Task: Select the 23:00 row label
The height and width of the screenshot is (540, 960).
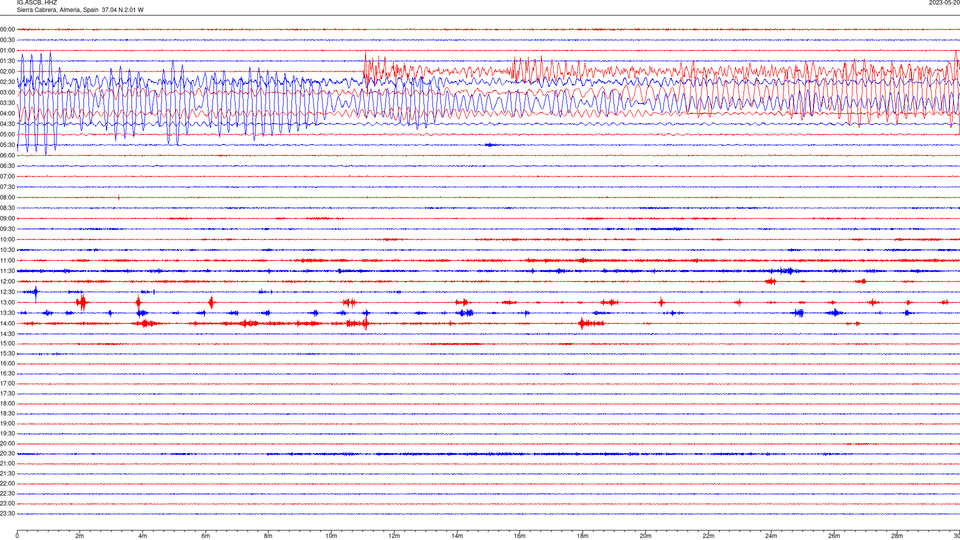Action: point(7,504)
